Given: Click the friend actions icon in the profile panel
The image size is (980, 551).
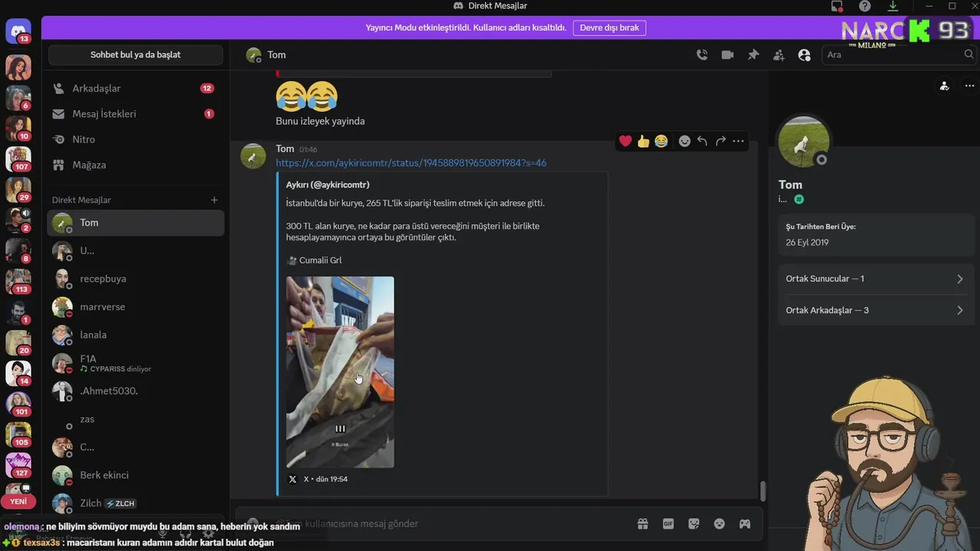Looking at the screenshot, I should tap(944, 86).
